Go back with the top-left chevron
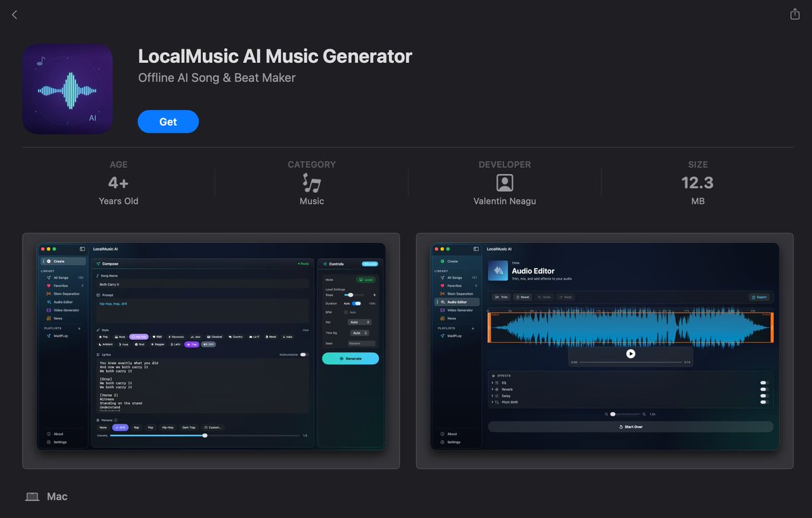 click(x=14, y=14)
